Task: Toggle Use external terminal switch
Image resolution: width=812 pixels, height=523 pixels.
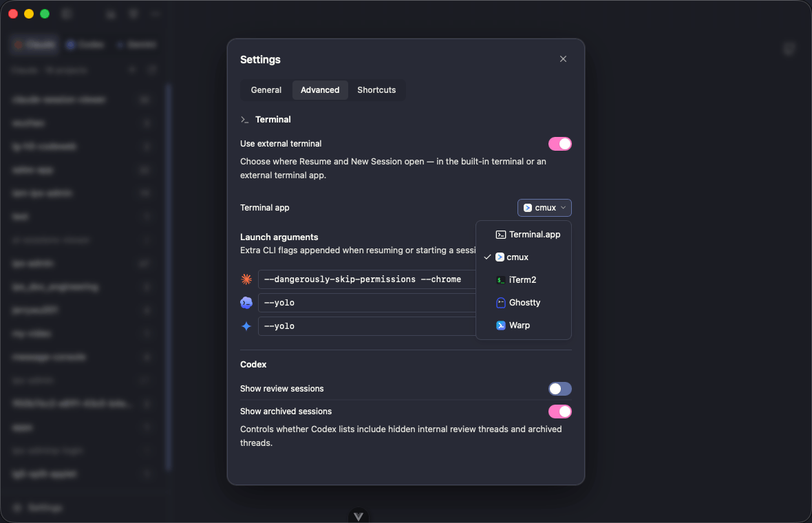Action: click(x=560, y=144)
